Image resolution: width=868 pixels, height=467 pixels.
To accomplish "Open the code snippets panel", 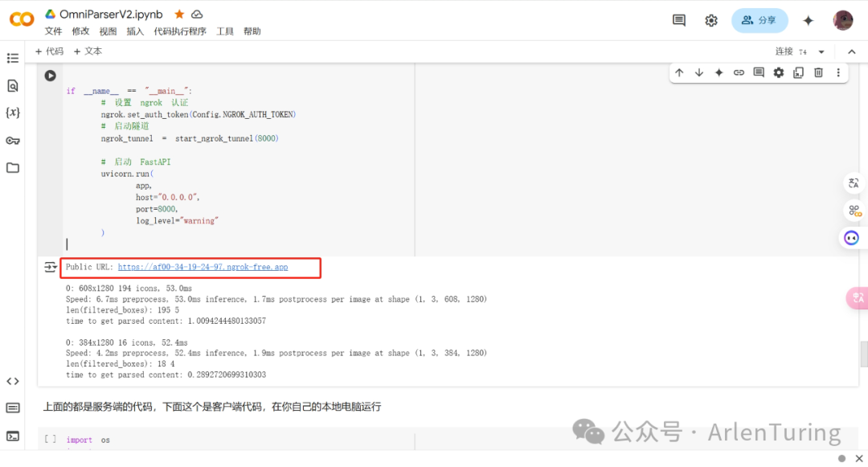I will pyautogui.click(x=13, y=381).
